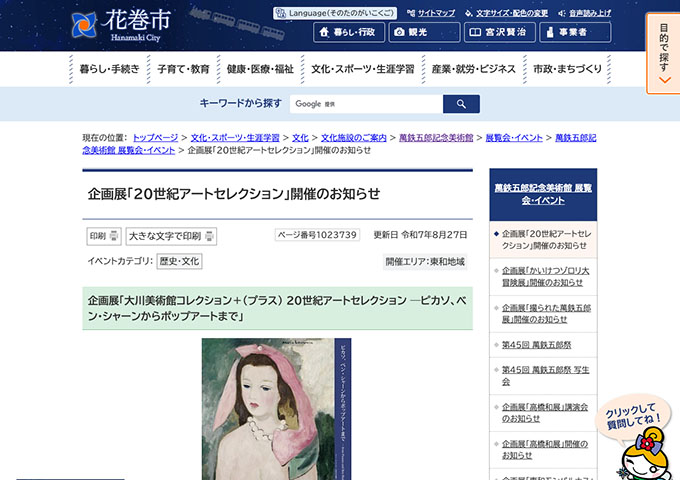
Task: Click the 印刷 print button
Action: click(104, 236)
